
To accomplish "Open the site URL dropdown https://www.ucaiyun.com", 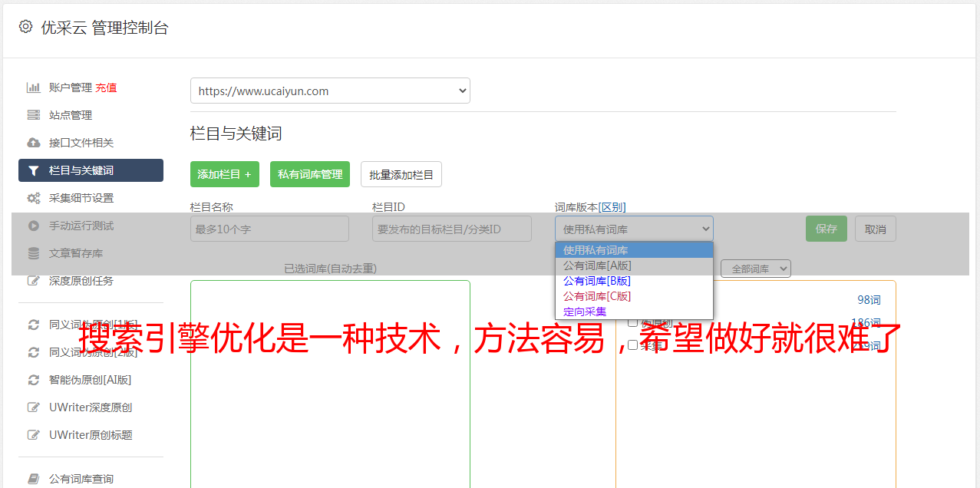I will pyautogui.click(x=330, y=91).
